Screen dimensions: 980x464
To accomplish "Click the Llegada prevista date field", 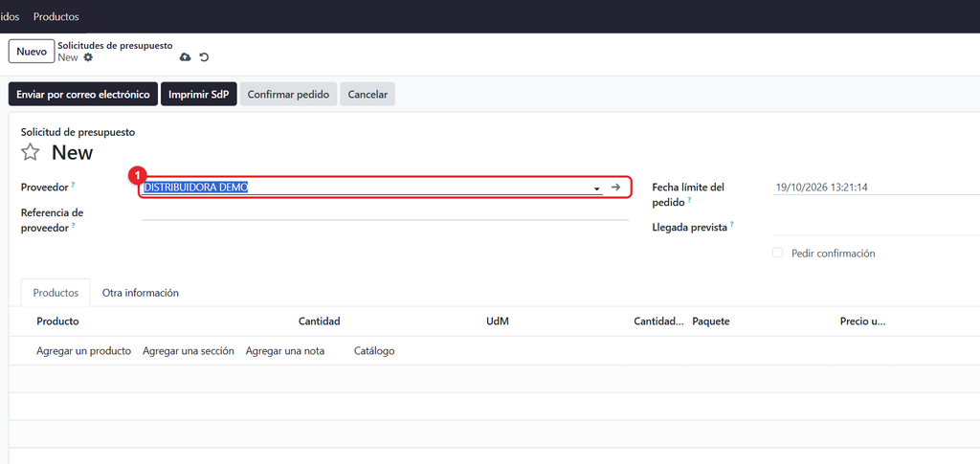I will [877, 227].
